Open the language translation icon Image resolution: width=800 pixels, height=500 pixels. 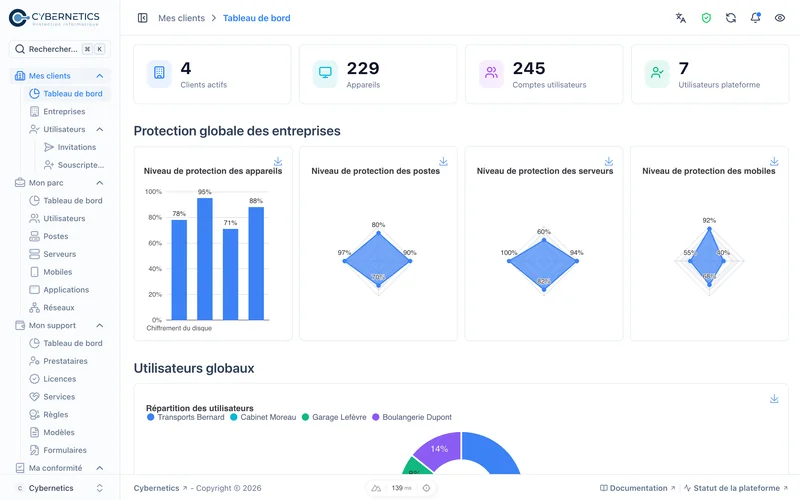(x=681, y=18)
